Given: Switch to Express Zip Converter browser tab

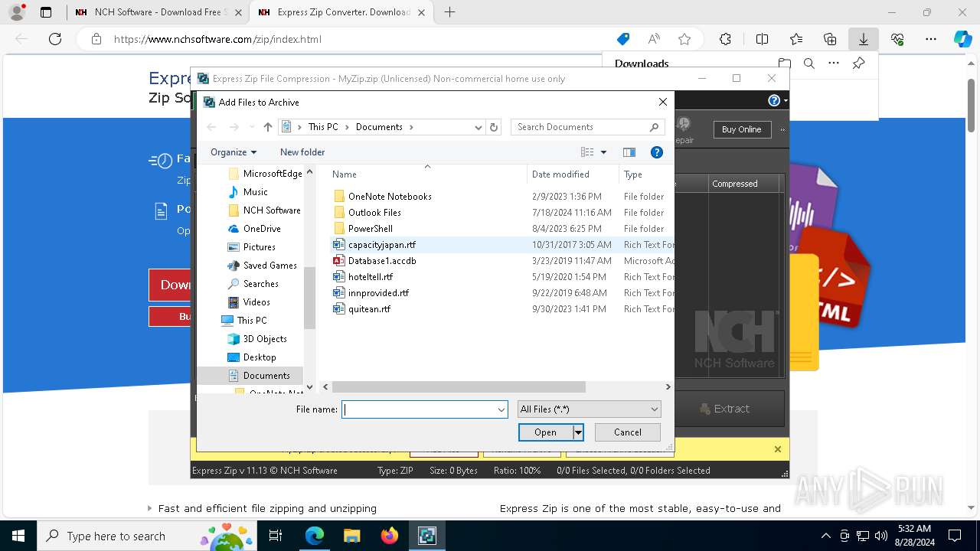Looking at the screenshot, I should pos(341,12).
